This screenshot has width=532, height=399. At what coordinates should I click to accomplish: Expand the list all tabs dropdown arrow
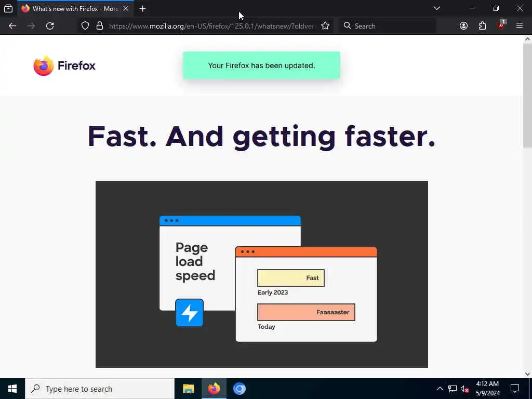436,8
